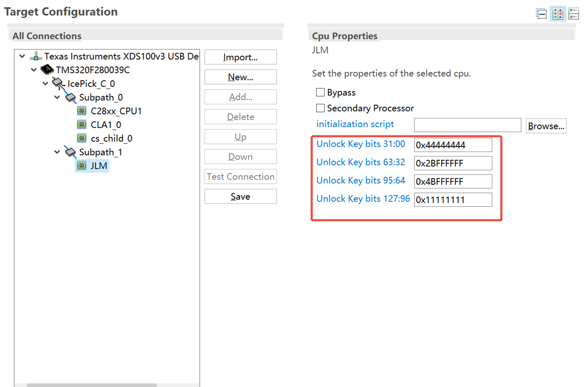Image resolution: width=588 pixels, height=387 pixels.
Task: Click the Delete button
Action: click(240, 117)
